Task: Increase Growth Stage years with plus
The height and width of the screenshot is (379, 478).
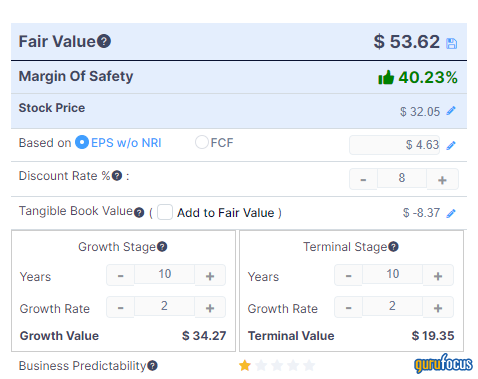Action: point(210,275)
